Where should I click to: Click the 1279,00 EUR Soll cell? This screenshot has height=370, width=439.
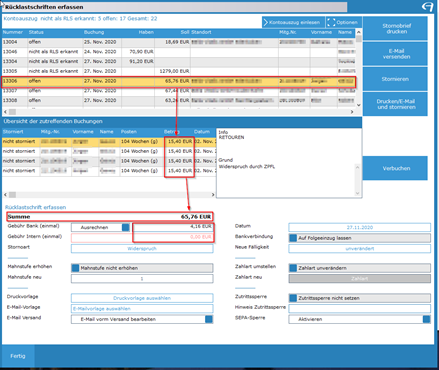(x=173, y=71)
